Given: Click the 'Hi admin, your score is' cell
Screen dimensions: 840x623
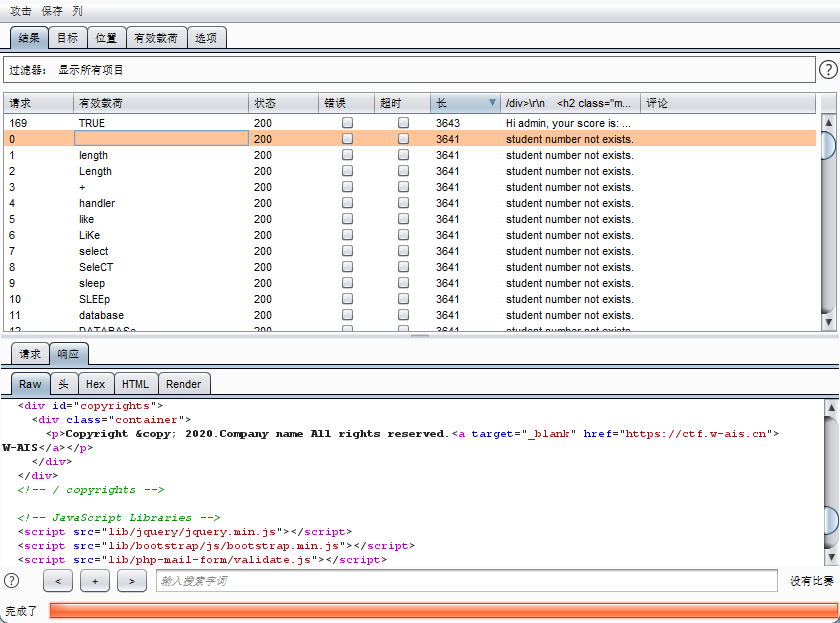Looking at the screenshot, I should point(568,123).
